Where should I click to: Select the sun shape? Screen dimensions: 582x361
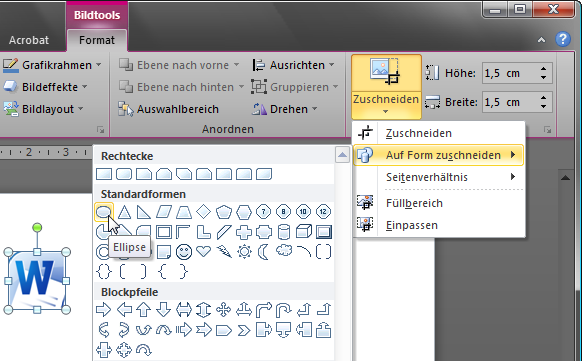[x=244, y=252]
